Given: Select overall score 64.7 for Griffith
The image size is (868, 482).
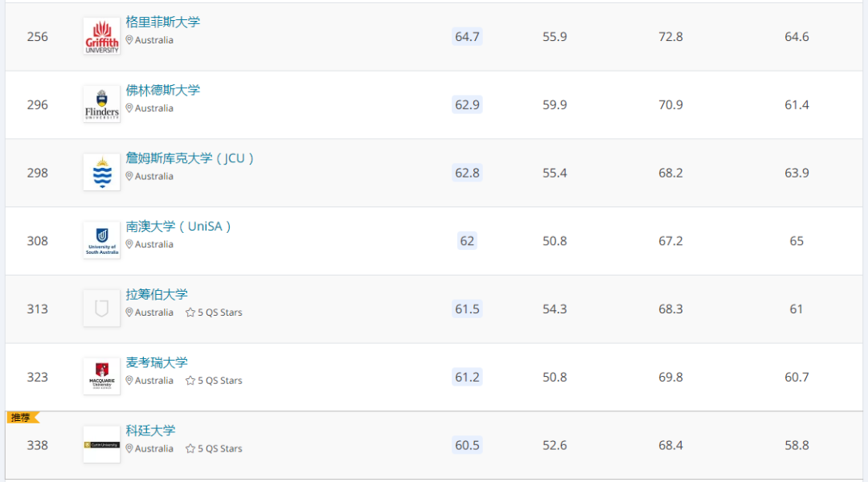Looking at the screenshot, I should tap(467, 37).
